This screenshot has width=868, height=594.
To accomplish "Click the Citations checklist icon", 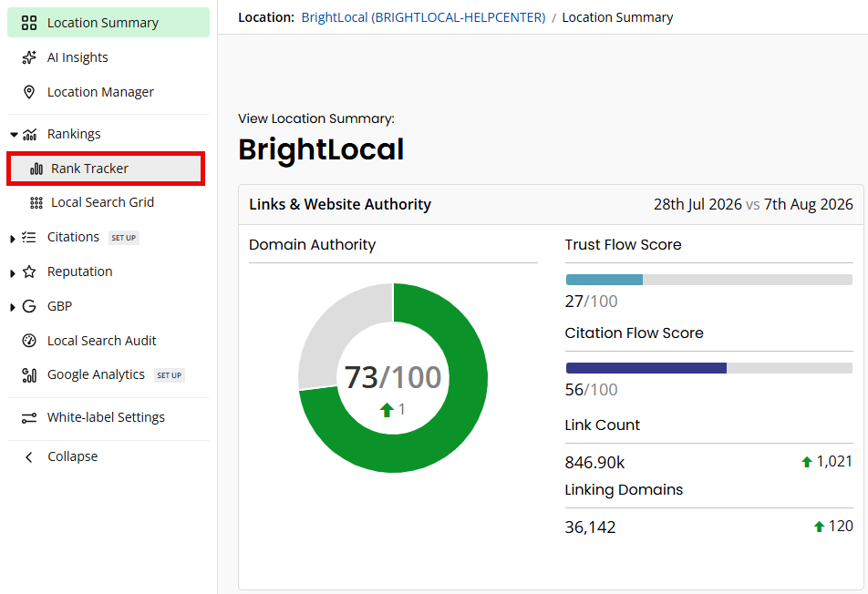I will click(x=29, y=237).
